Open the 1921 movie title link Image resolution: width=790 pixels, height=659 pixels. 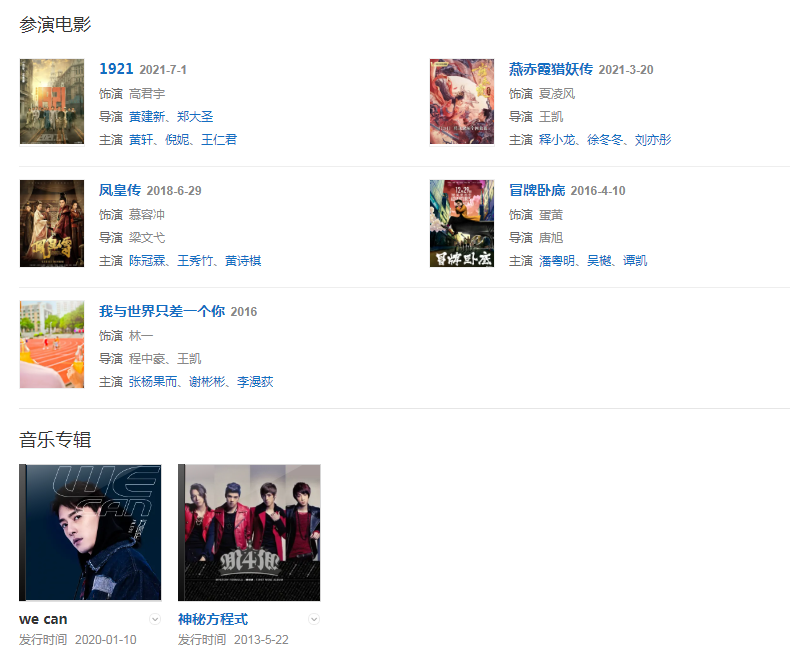pyautogui.click(x=116, y=69)
